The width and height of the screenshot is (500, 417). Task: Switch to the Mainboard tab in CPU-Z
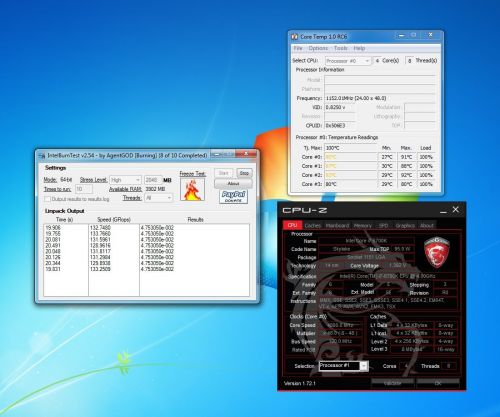point(337,226)
